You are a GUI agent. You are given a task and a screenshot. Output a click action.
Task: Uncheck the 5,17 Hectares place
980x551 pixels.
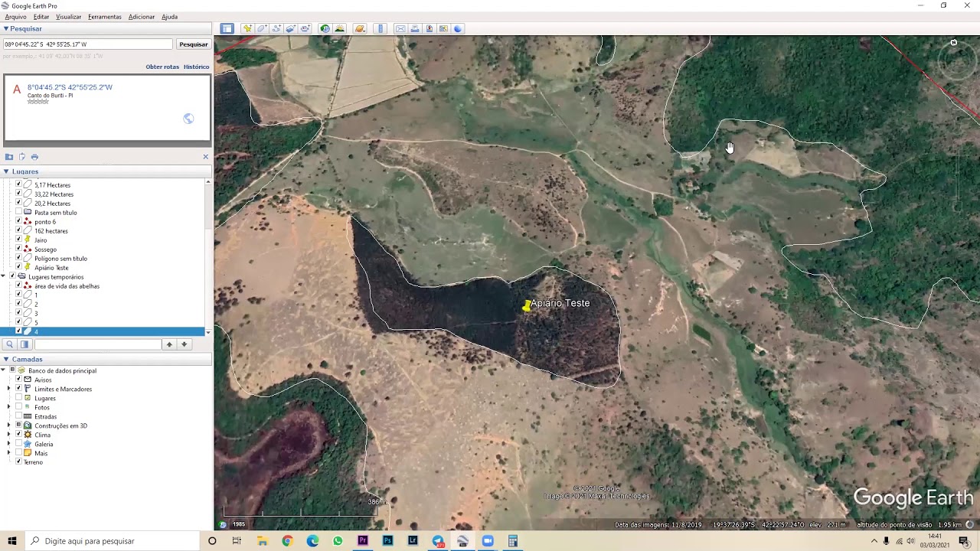click(19, 184)
